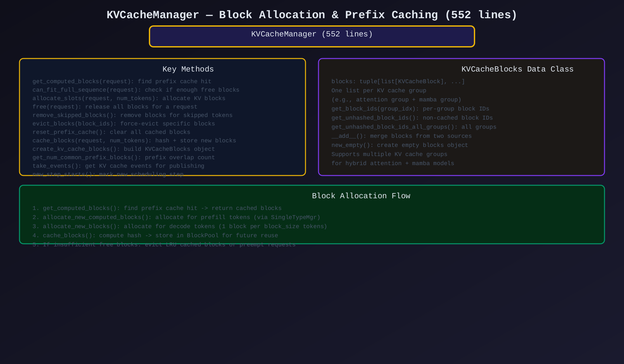Click the take_events() method line
The width and height of the screenshot is (624, 364).
tap(118, 166)
